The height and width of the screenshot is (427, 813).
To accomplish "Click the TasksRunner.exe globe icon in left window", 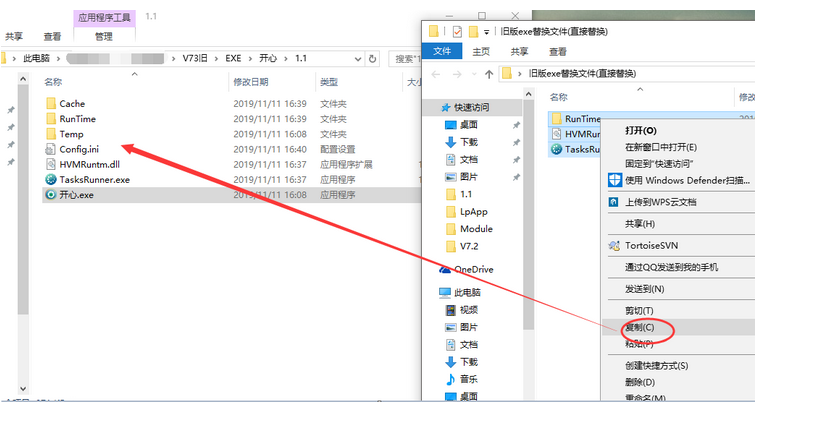I will pos(51,180).
